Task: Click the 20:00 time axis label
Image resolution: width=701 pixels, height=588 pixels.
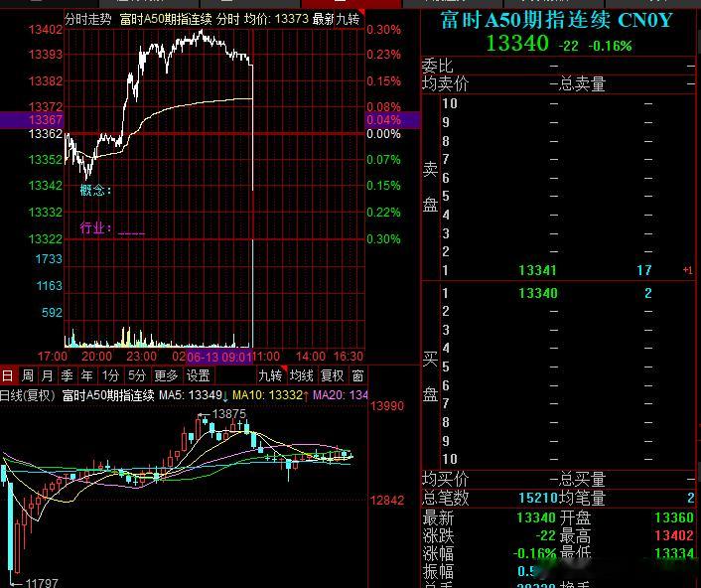Action: [x=96, y=357]
